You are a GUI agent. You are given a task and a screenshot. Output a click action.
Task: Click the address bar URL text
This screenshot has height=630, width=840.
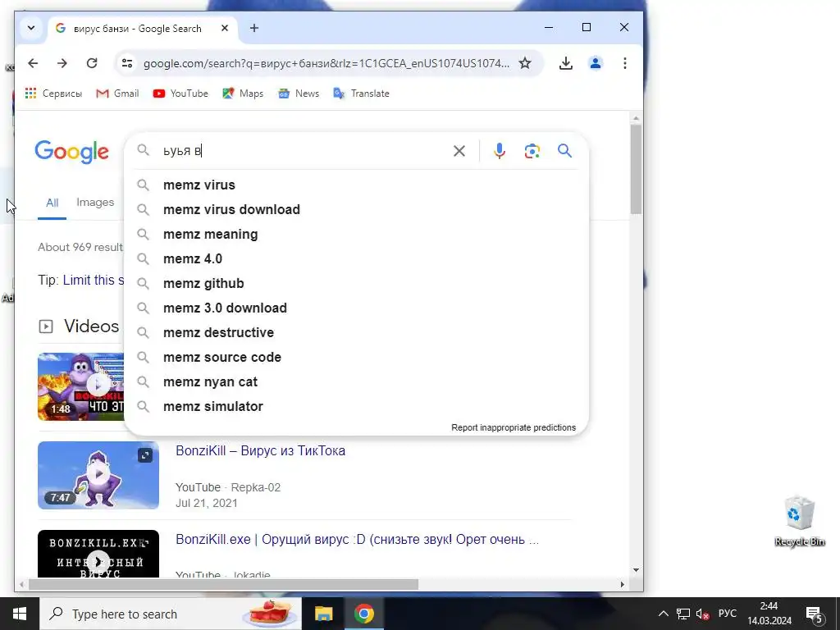326,63
